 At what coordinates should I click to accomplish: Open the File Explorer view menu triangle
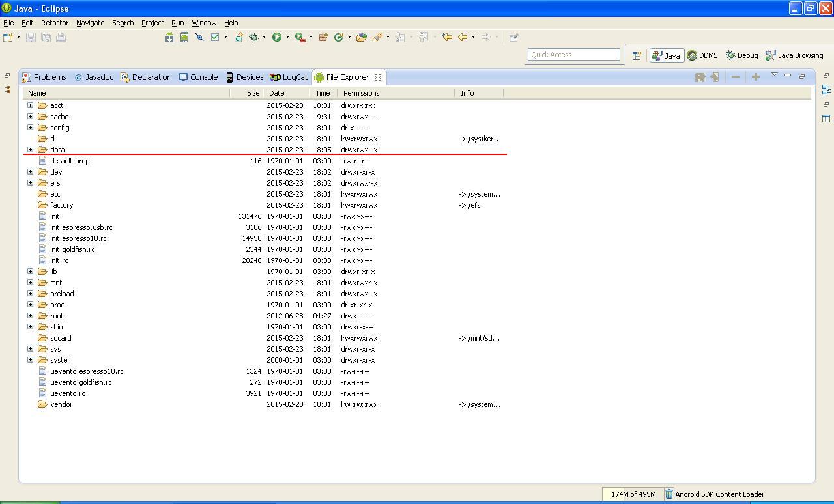click(775, 75)
